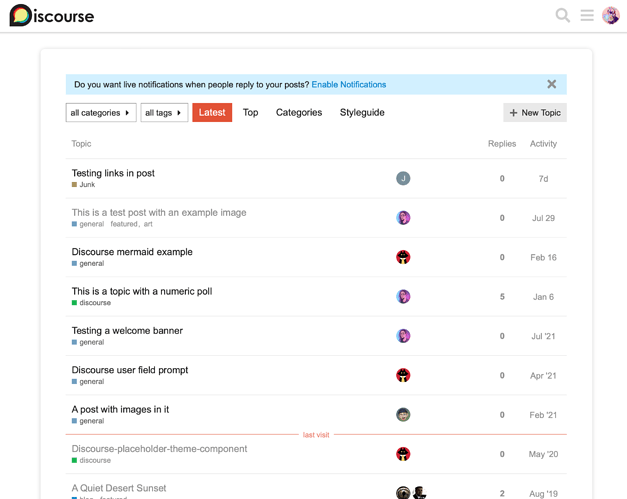Open the Styleguide tab
Viewport: 627px width, 499px height.
tap(362, 113)
